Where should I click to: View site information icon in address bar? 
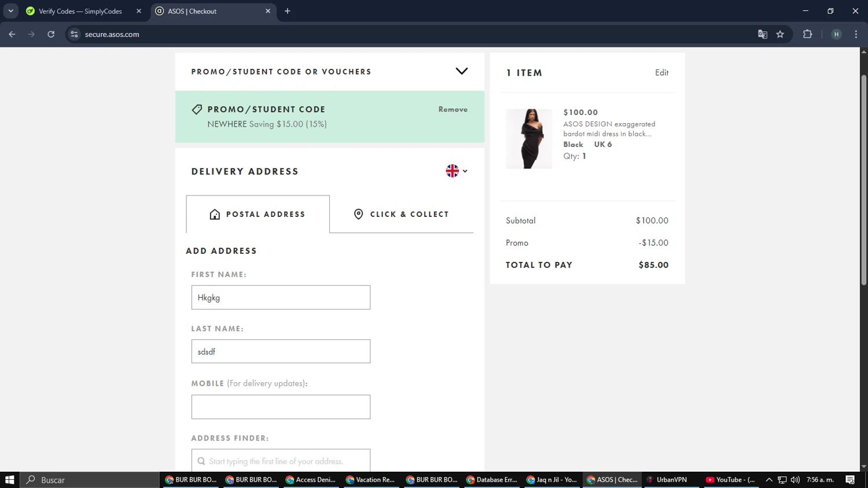tap(74, 34)
